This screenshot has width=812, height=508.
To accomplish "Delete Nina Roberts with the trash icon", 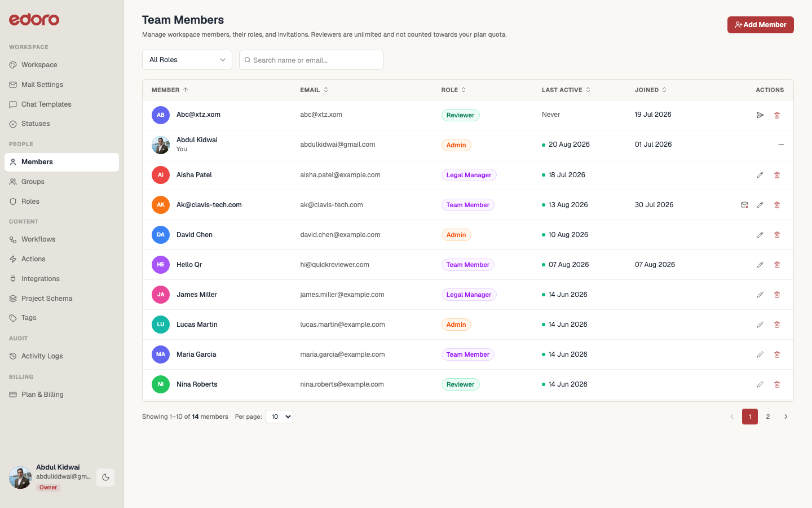I will pyautogui.click(x=777, y=384).
